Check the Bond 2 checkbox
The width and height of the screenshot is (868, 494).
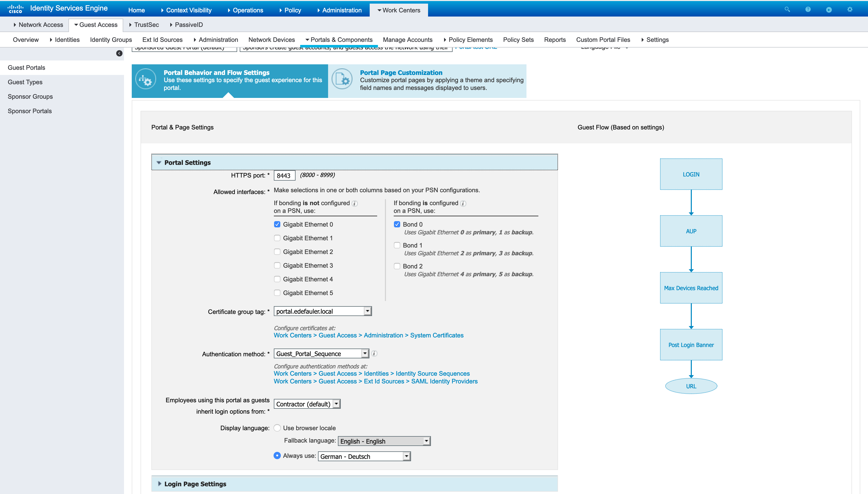tap(397, 266)
